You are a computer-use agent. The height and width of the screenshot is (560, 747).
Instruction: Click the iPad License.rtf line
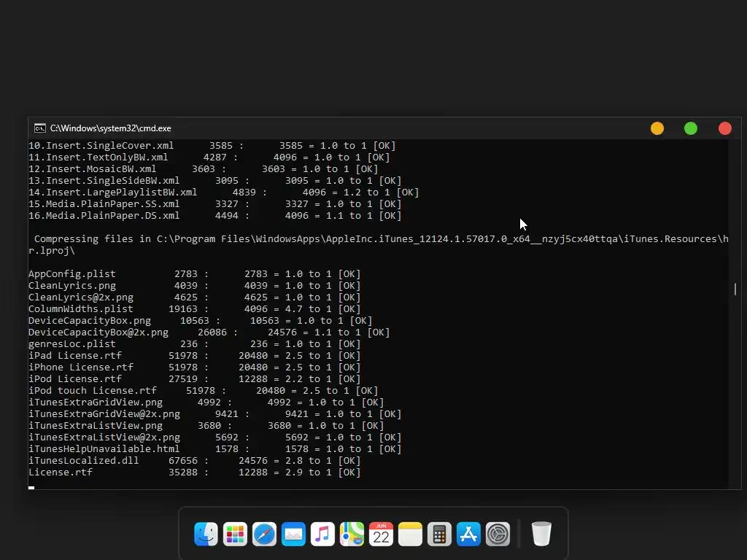(194, 356)
